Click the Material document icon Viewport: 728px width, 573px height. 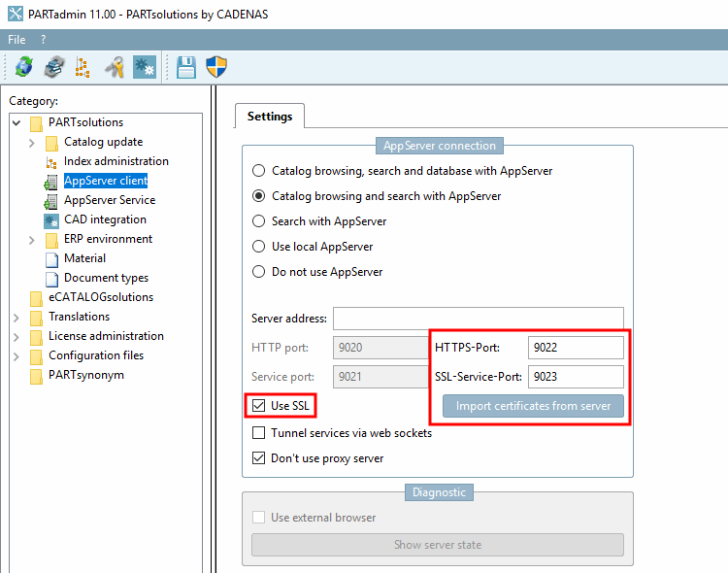click(51, 259)
